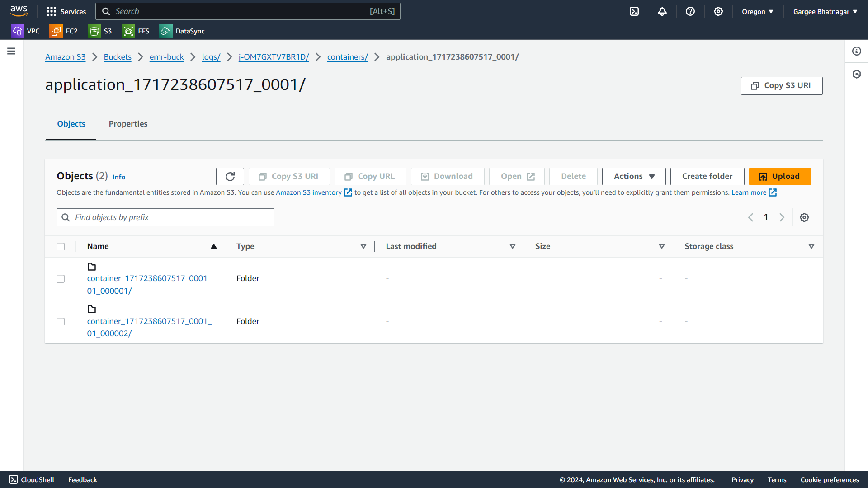Open the notifications bell

(662, 11)
